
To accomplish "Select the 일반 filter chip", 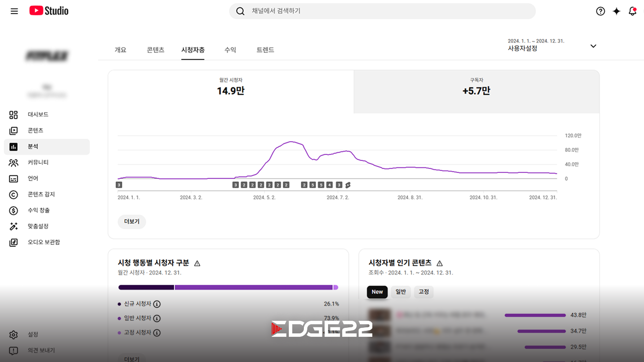I will 401,292.
